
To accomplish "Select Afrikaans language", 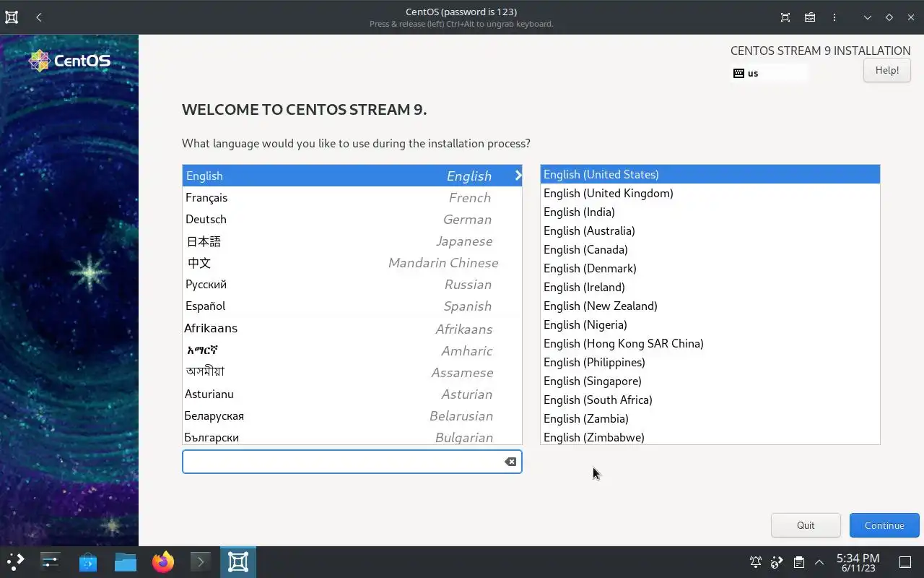I will 352,328.
